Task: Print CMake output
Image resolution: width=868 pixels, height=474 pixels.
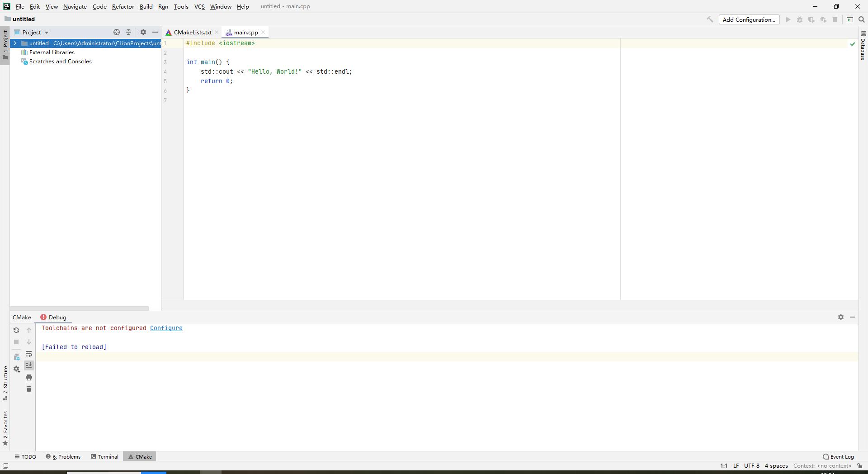Action: (x=29, y=377)
